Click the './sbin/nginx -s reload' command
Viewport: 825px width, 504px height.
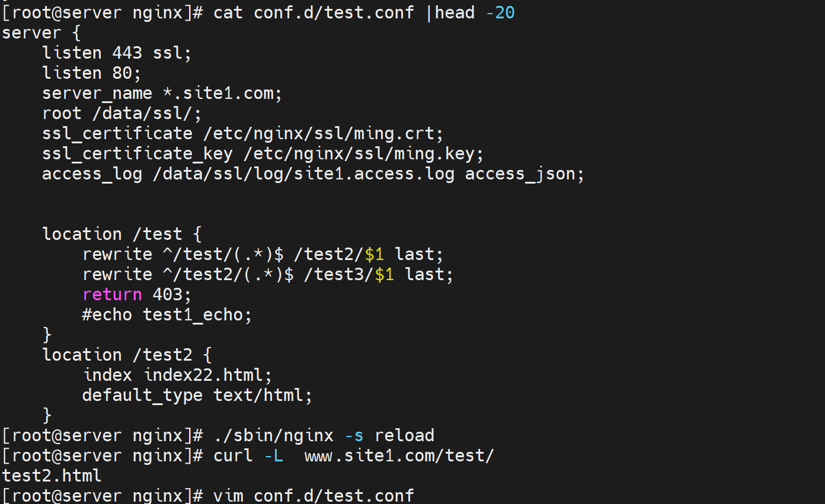tap(324, 435)
